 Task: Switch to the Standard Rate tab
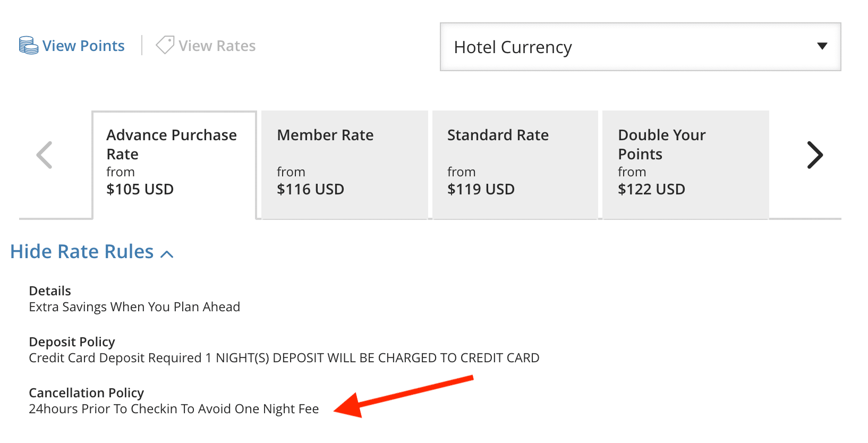click(x=515, y=165)
